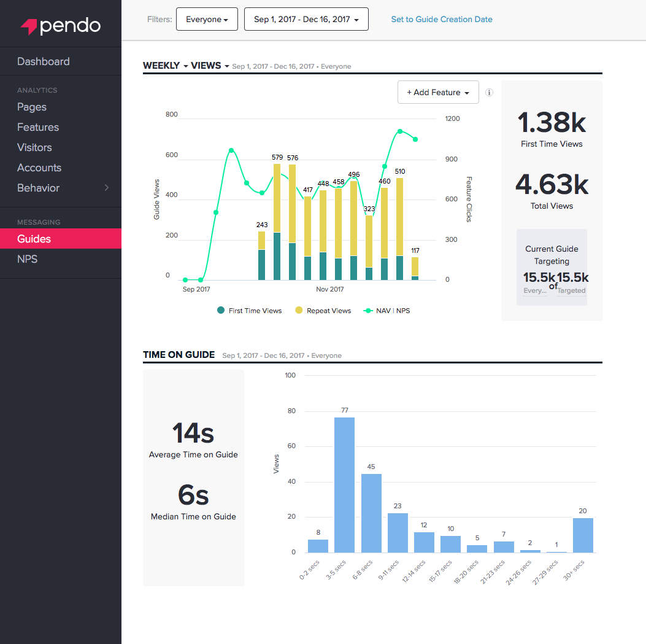This screenshot has width=646, height=644.
Task: Open the Features section
Action: pos(38,127)
